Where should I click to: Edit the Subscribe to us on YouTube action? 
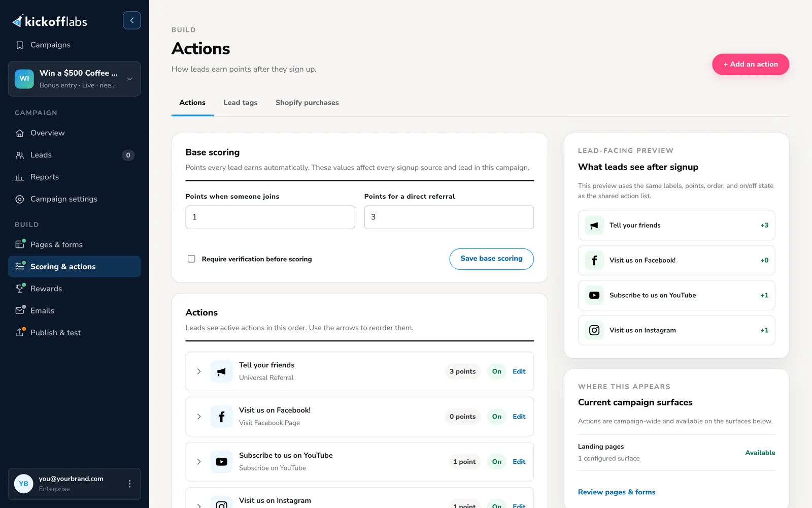(519, 462)
